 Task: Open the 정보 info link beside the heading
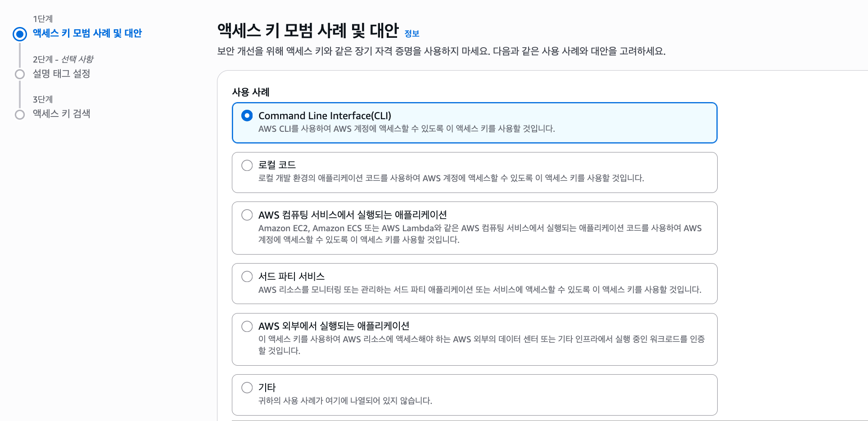coord(411,34)
